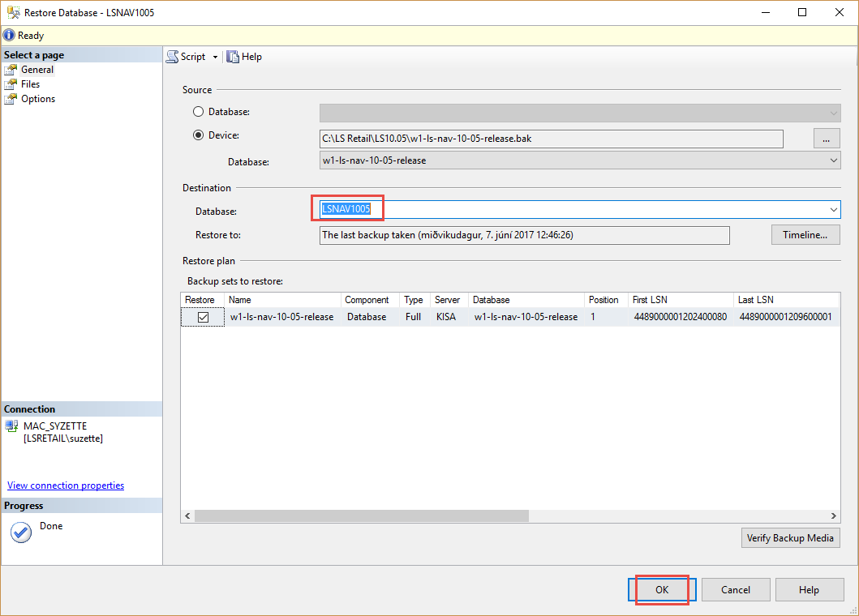Expand the Script dropdown arrow
Viewport: 859px width, 616px height.
pos(215,57)
